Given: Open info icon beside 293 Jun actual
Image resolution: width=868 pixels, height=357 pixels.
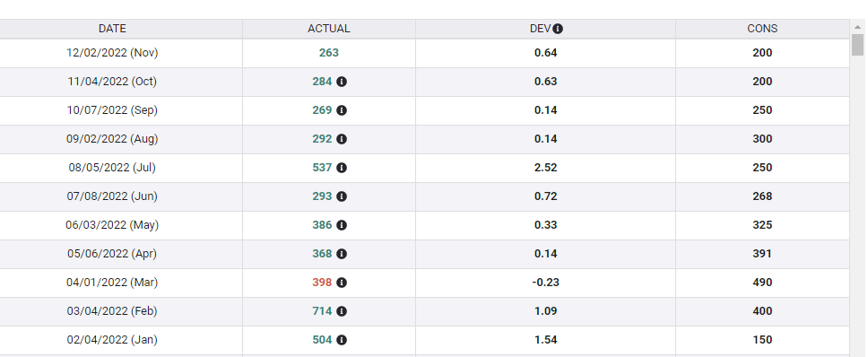Looking at the screenshot, I should [342, 196].
